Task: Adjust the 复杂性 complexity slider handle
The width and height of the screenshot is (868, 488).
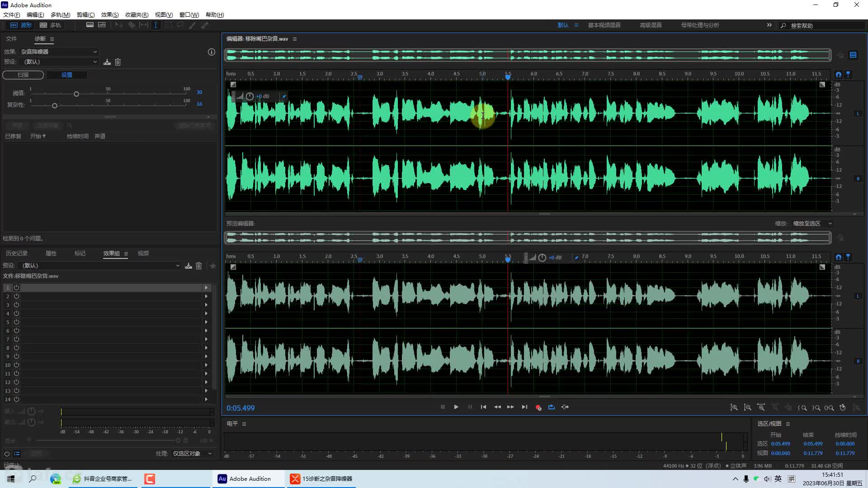Action: (x=55, y=106)
